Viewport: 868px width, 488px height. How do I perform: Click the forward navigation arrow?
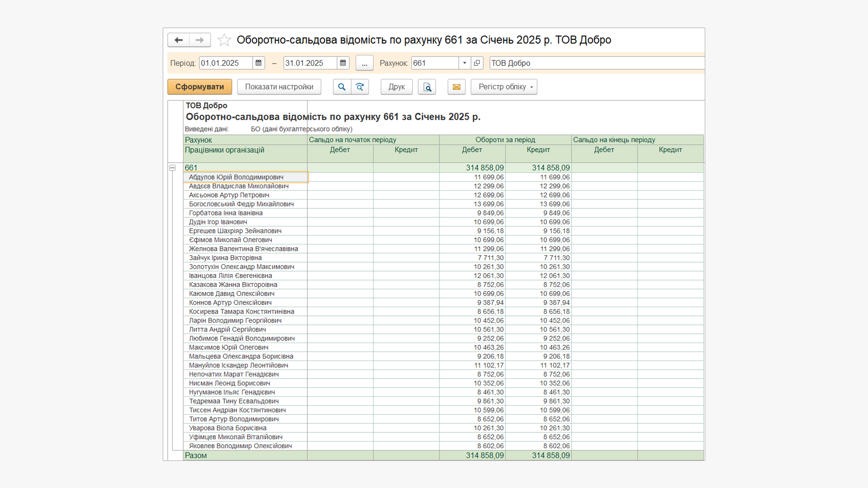pyautogui.click(x=199, y=40)
